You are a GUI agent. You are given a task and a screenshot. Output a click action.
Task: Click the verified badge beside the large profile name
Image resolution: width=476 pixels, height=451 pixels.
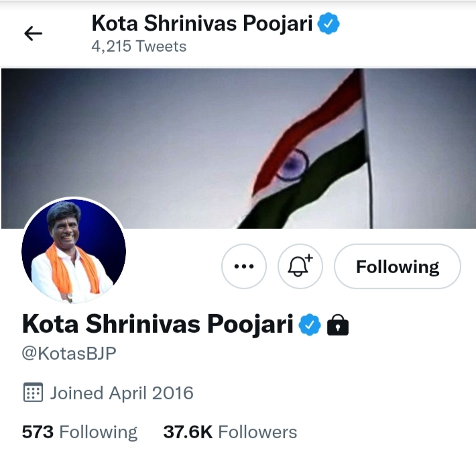pos(309,325)
